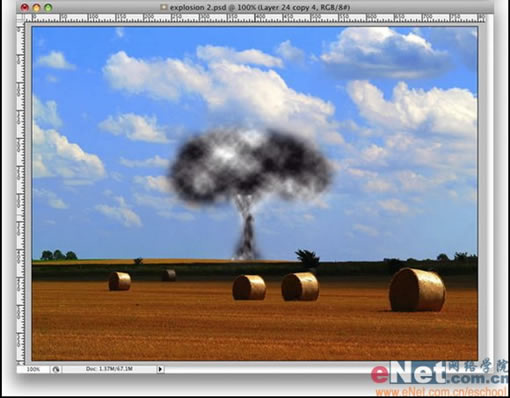Viewport: 510px width, 398px height.
Task: Open the www.eNet.com.cn/eschool link
Action: coord(442,392)
